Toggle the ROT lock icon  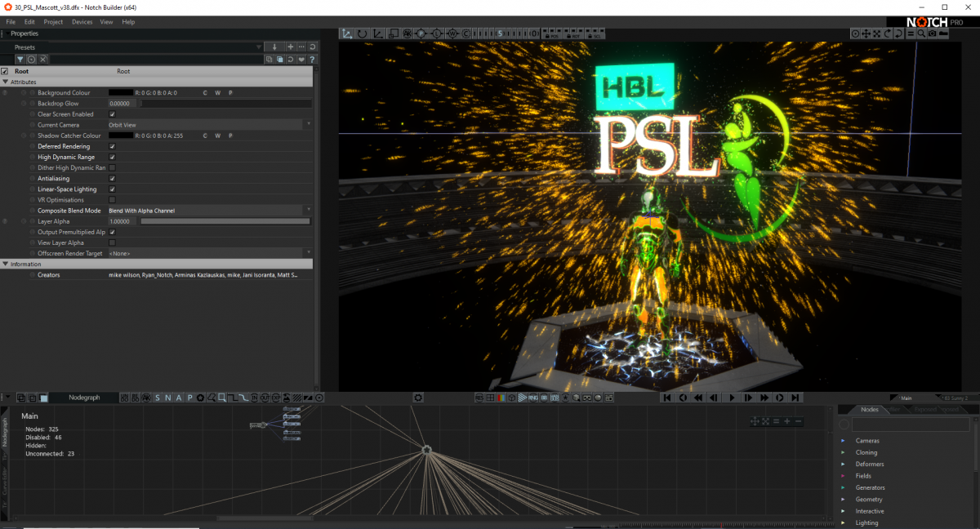coord(573,34)
